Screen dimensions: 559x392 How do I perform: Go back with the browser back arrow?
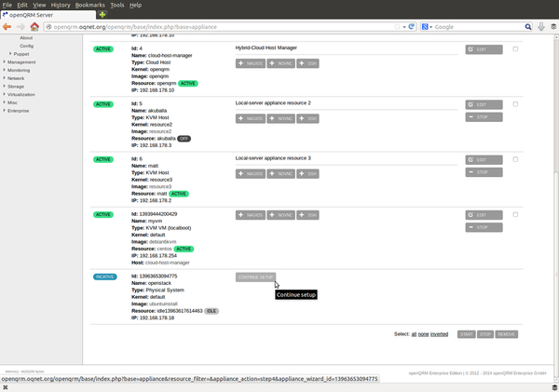click(7, 27)
